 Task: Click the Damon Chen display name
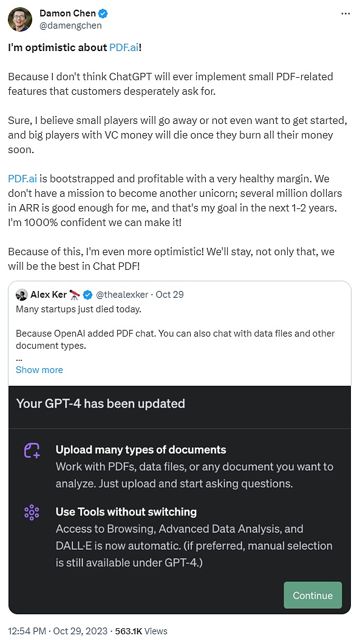(x=68, y=13)
